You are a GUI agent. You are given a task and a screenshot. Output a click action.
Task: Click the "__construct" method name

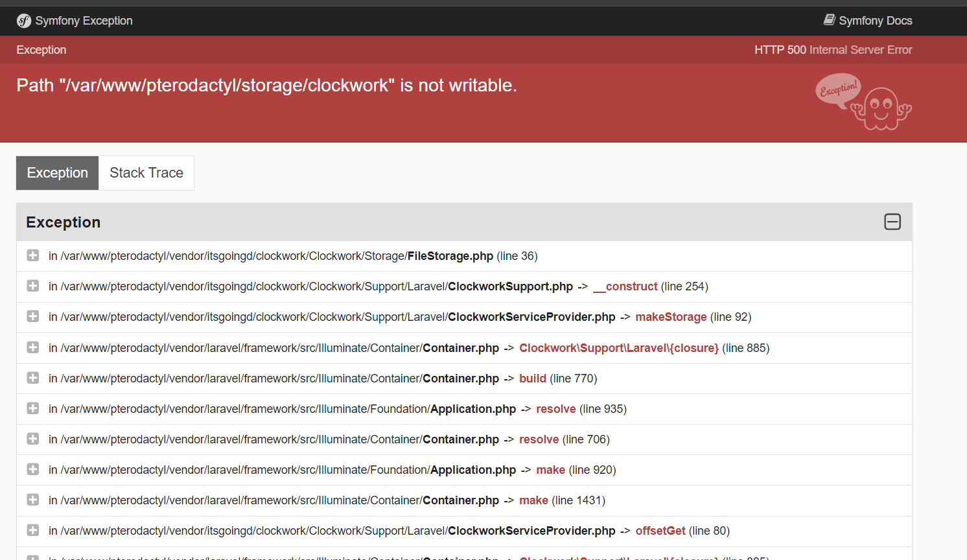(625, 286)
